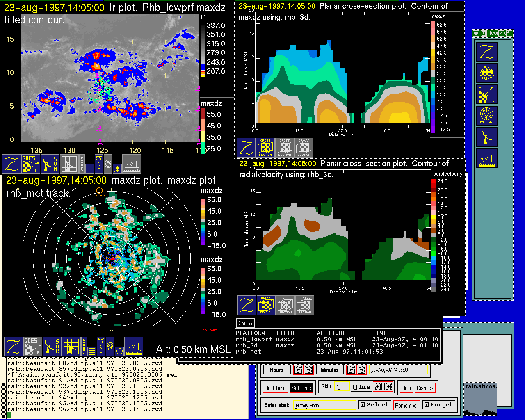
Task: Open the OVERLAYS icon in the icon bar
Action: (486, 116)
